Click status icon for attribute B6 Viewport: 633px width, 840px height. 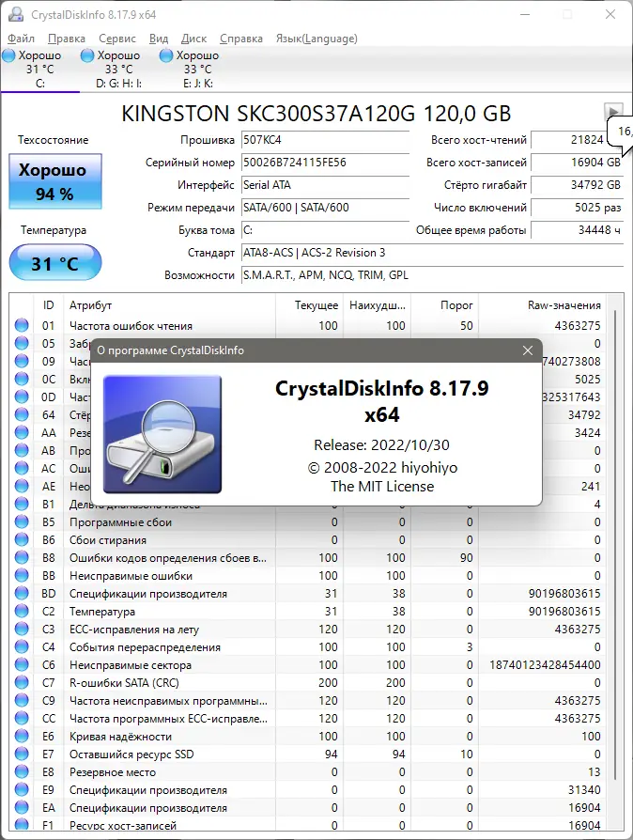pyautogui.click(x=22, y=539)
